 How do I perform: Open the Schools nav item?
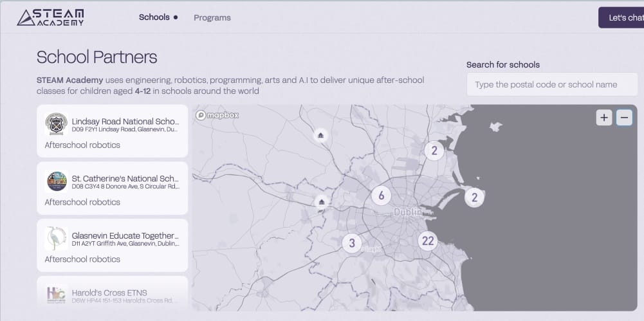tap(154, 17)
